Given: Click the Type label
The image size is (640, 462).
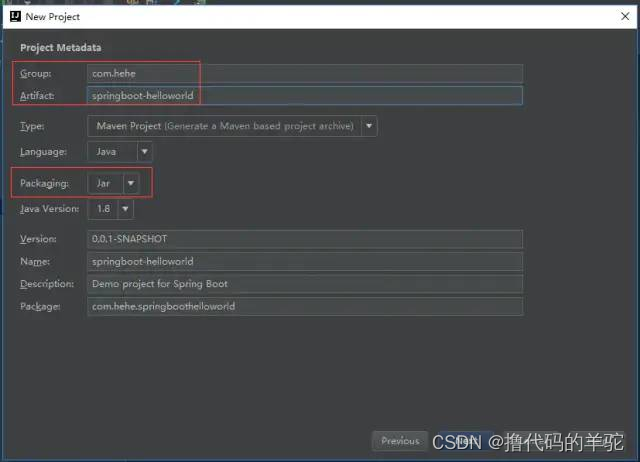Looking at the screenshot, I should (x=32, y=126).
